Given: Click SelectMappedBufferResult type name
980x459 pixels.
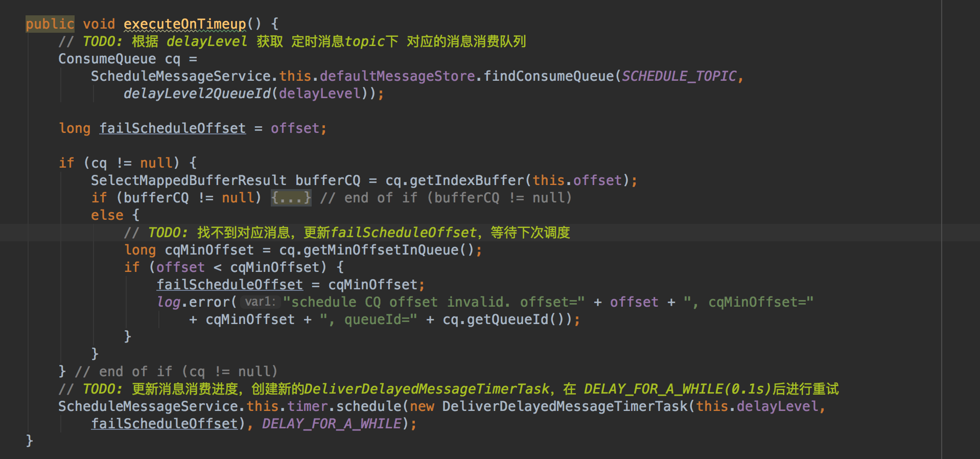Looking at the screenshot, I should point(189,180).
